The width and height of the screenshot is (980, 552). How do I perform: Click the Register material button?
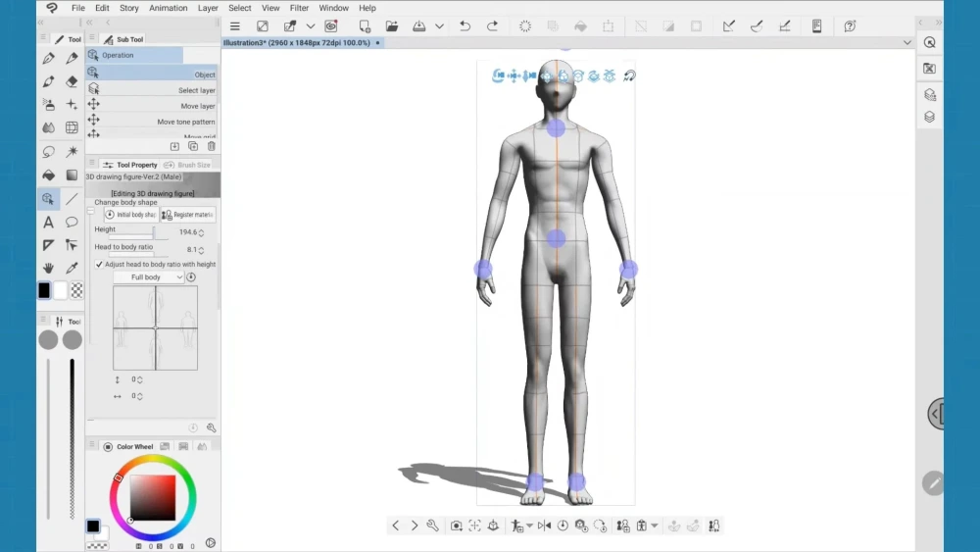click(x=187, y=215)
